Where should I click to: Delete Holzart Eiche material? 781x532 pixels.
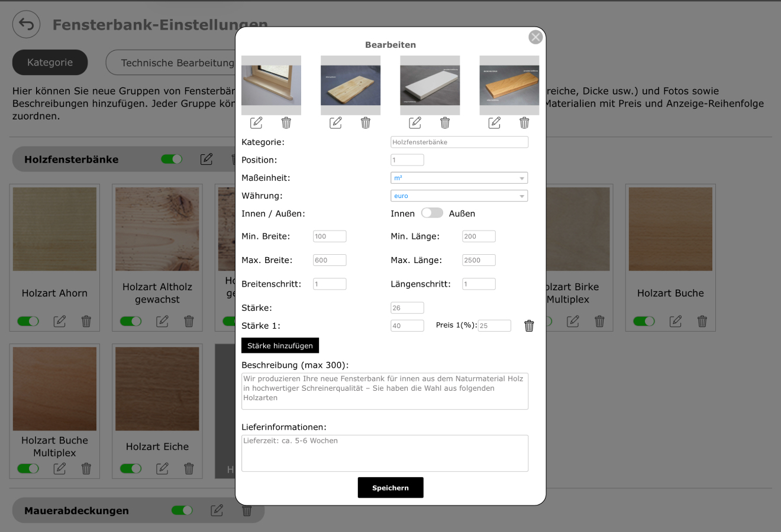[x=189, y=469]
